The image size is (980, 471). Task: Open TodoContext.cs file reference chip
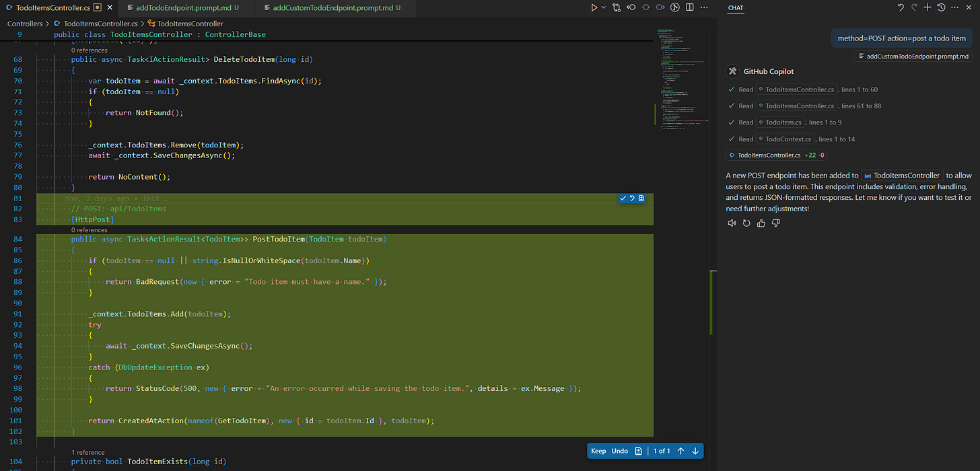(785, 139)
